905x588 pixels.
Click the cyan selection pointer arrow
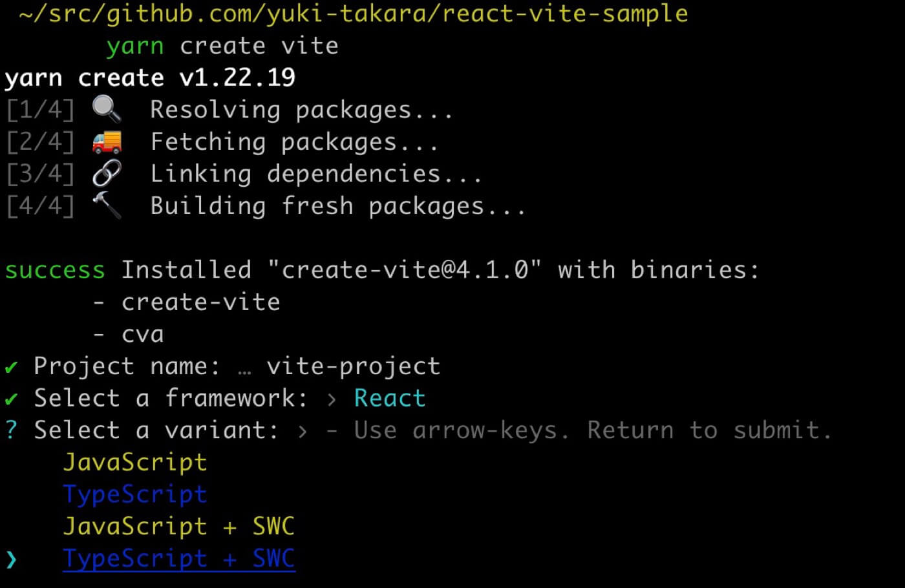[11, 559]
